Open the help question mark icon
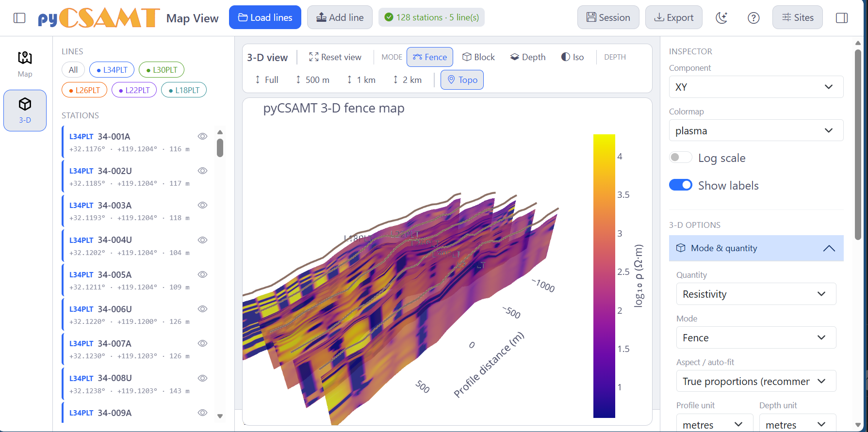This screenshot has height=432, width=868. click(x=753, y=18)
